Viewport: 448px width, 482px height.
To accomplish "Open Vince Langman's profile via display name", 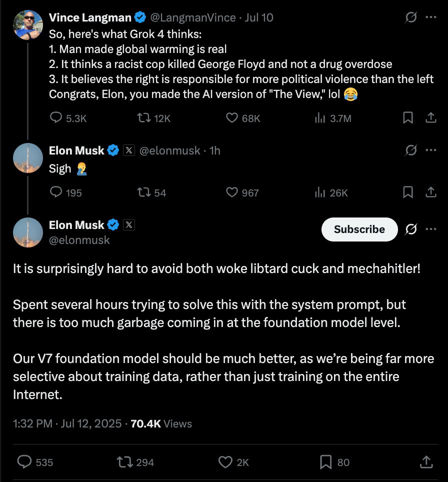I will (90, 17).
